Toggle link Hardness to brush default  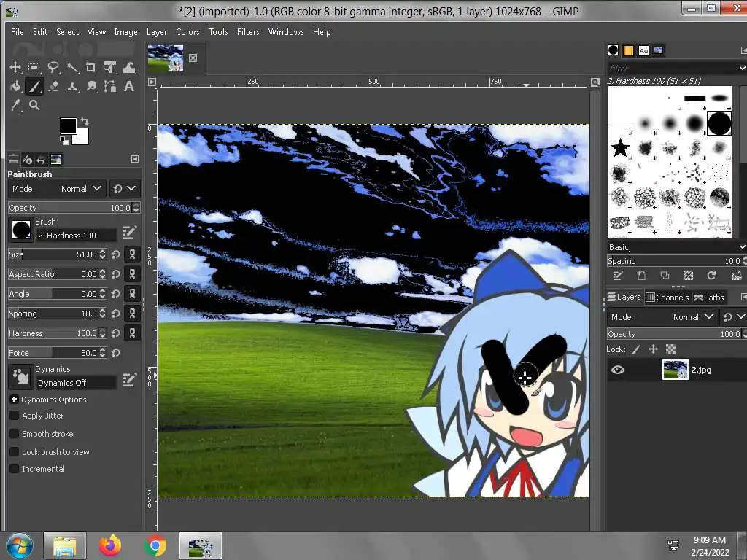(133, 332)
